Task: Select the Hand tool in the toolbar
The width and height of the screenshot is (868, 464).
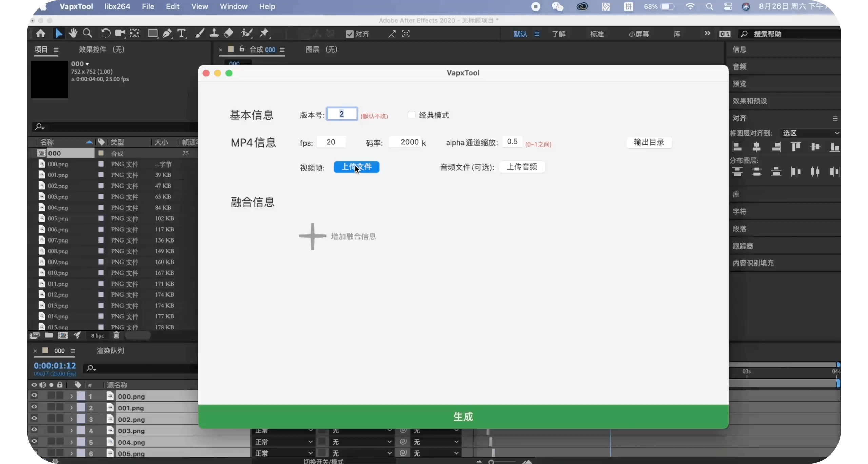Action: coord(73,33)
